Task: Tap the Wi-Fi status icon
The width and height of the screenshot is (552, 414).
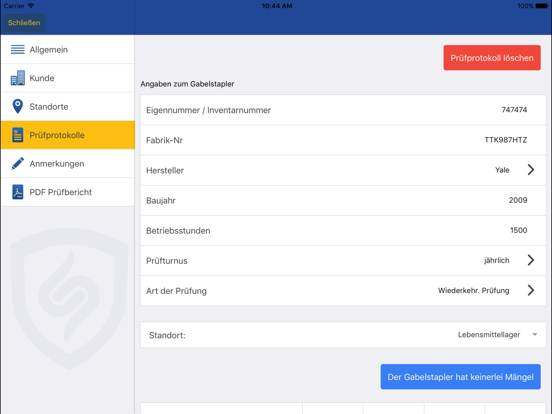Action: pyautogui.click(x=31, y=6)
